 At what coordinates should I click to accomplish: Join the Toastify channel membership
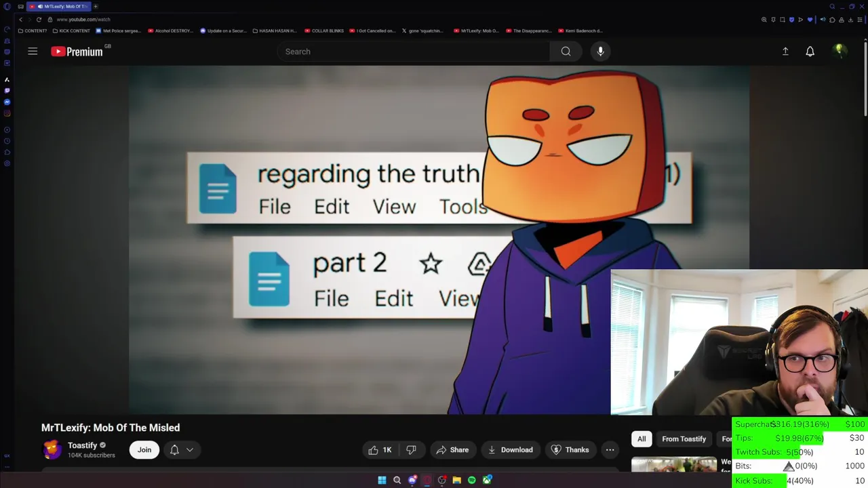[x=144, y=450]
